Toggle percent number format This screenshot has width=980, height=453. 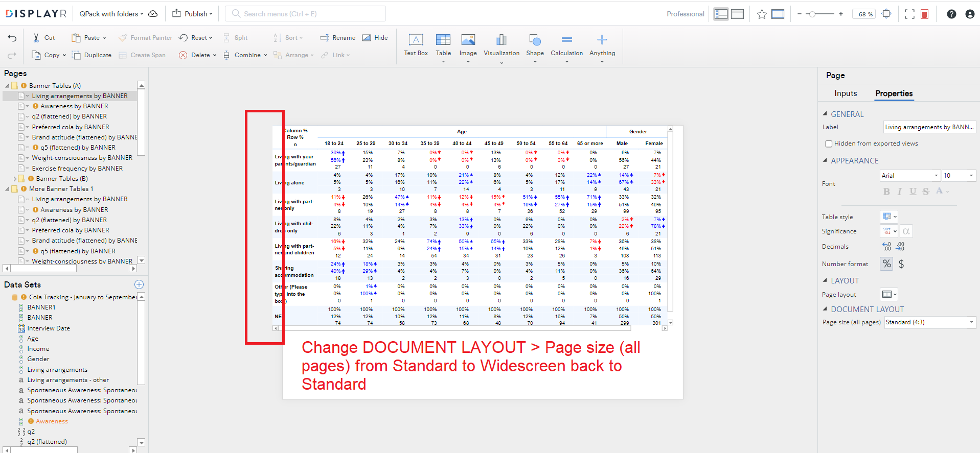(886, 264)
